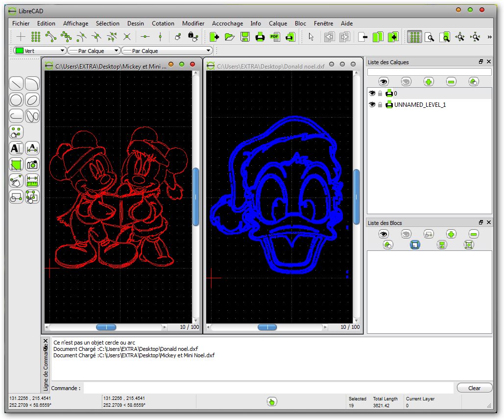
Task: Toggle the grid display toolbar button
Action: coord(414,37)
